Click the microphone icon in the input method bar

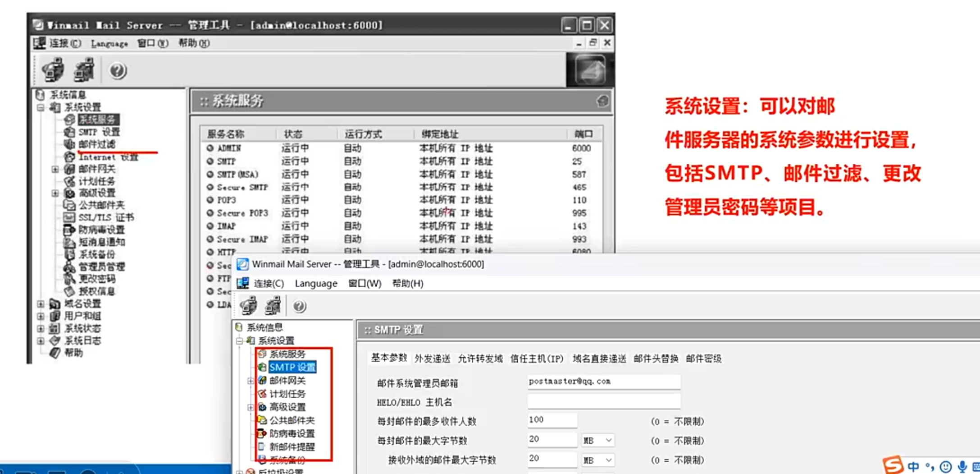(x=962, y=467)
